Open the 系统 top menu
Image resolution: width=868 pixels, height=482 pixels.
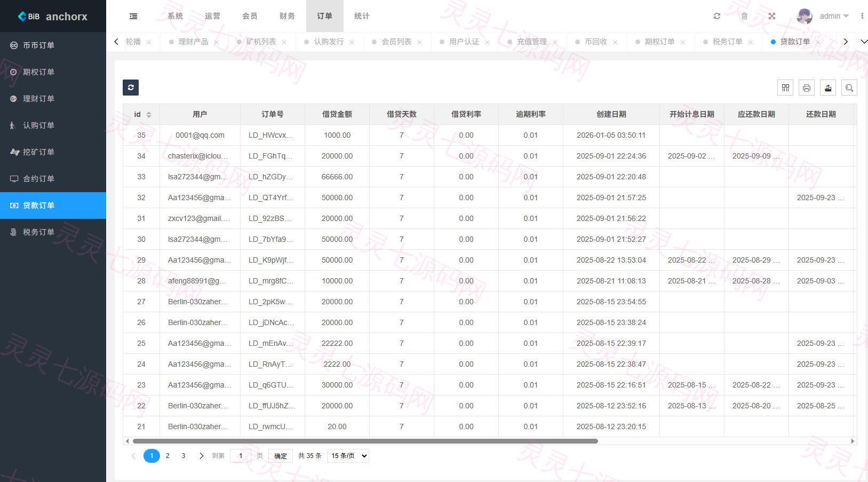175,16
